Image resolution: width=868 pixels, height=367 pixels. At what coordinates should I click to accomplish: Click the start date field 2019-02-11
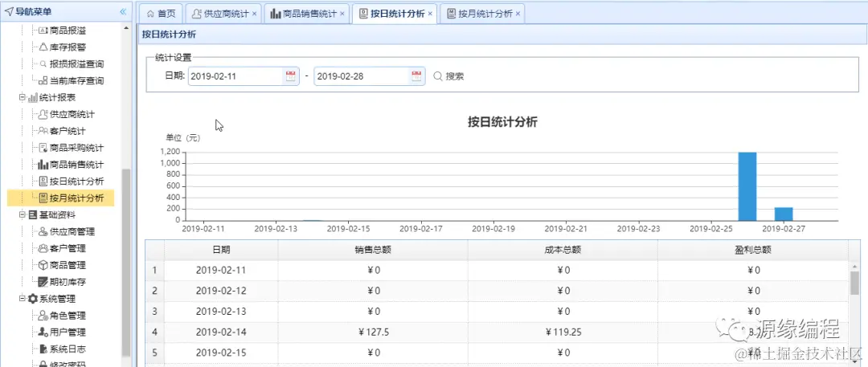point(236,76)
